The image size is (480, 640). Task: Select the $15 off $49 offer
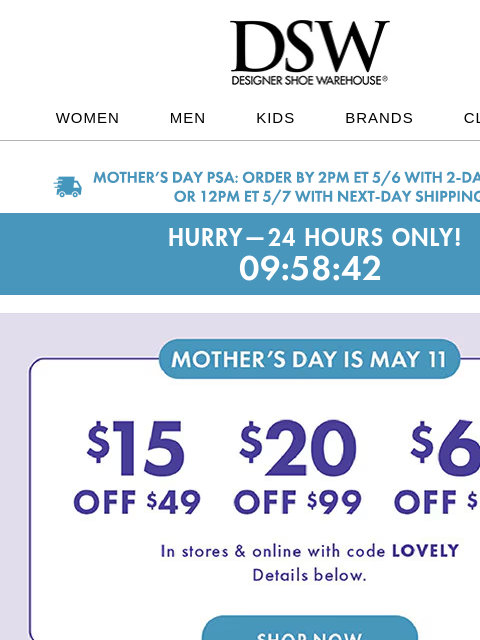pyautogui.click(x=137, y=467)
